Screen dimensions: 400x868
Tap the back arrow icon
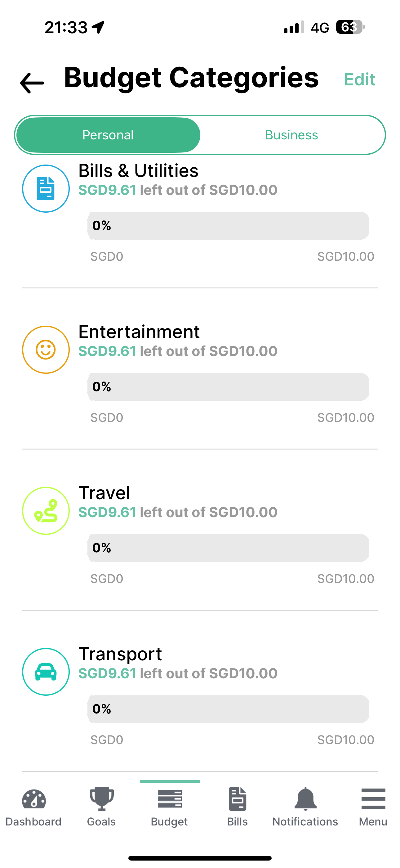point(32,83)
